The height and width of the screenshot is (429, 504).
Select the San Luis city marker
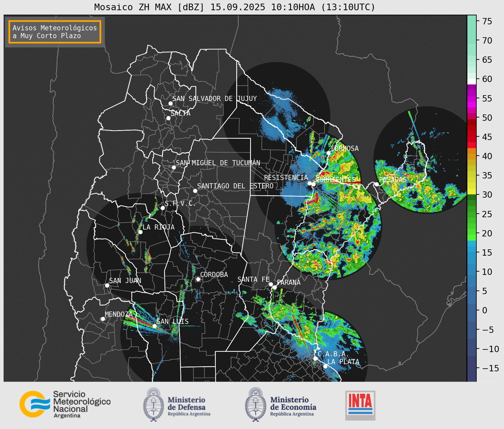point(154,326)
